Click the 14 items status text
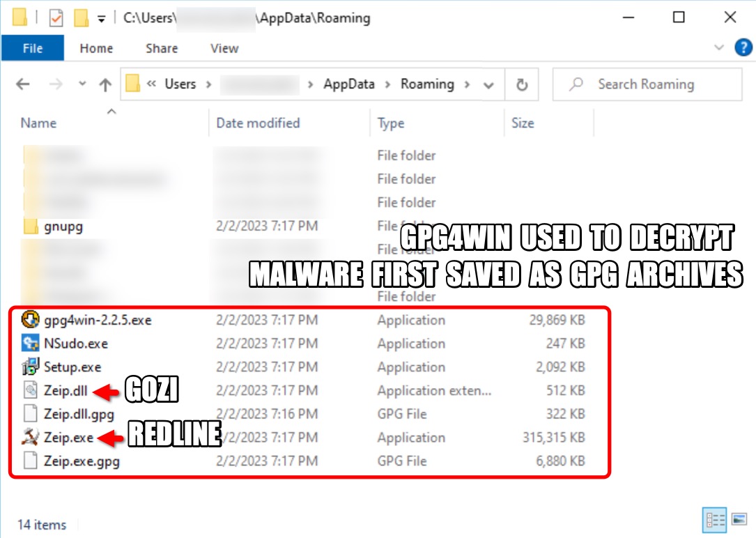 coord(42,525)
